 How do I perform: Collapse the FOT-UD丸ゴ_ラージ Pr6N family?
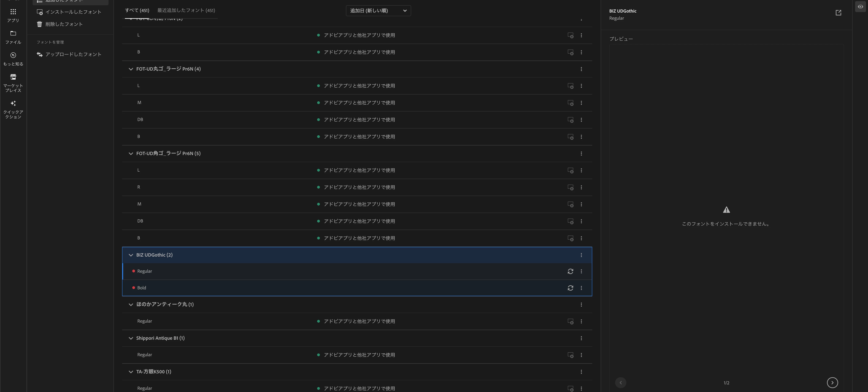pyautogui.click(x=131, y=69)
